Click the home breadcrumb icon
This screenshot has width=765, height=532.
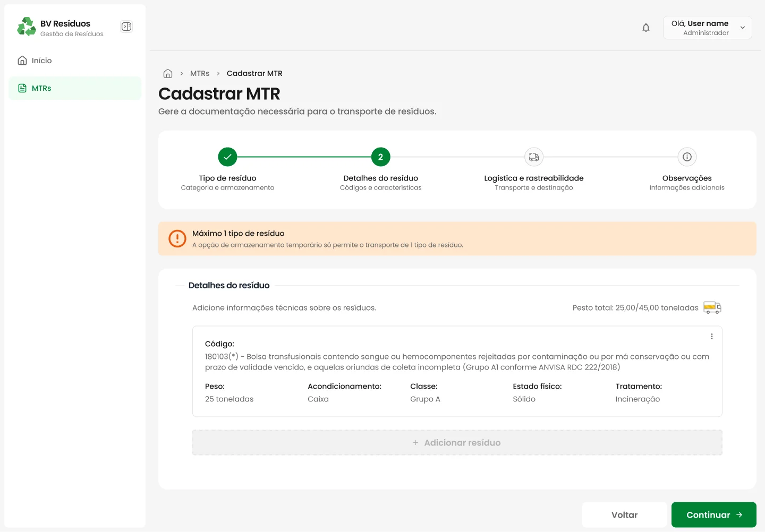(x=168, y=73)
